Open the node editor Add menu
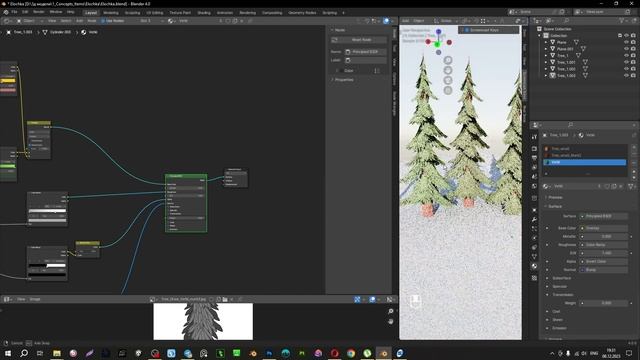 [x=79, y=21]
